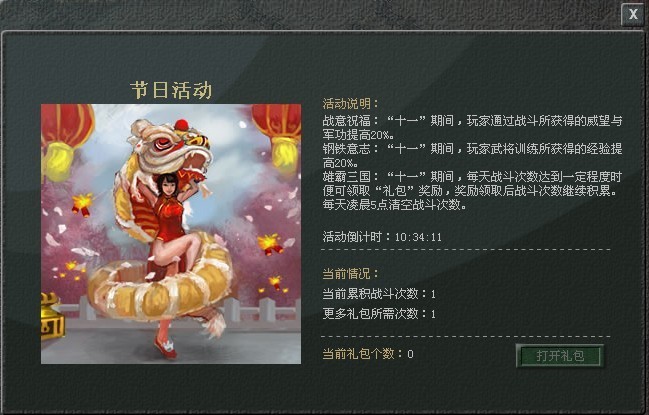Click the 钢铁意志 description line
The width and height of the screenshot is (649, 415).
click(x=472, y=155)
